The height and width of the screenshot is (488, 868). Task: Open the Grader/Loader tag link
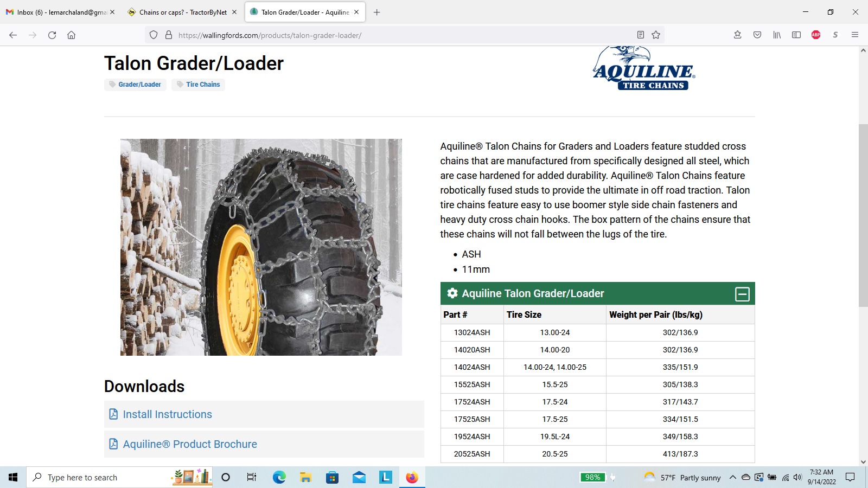click(135, 85)
